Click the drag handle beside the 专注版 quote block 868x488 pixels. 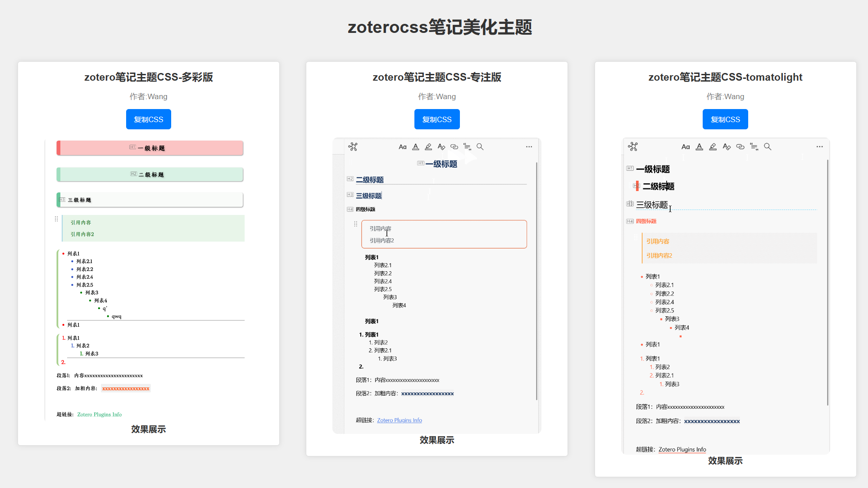(x=355, y=224)
